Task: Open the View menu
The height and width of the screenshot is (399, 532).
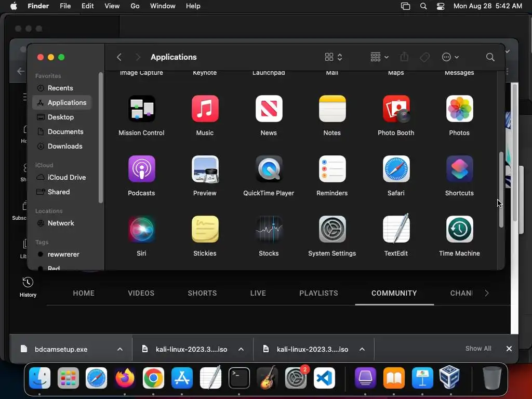Action: pos(112,6)
